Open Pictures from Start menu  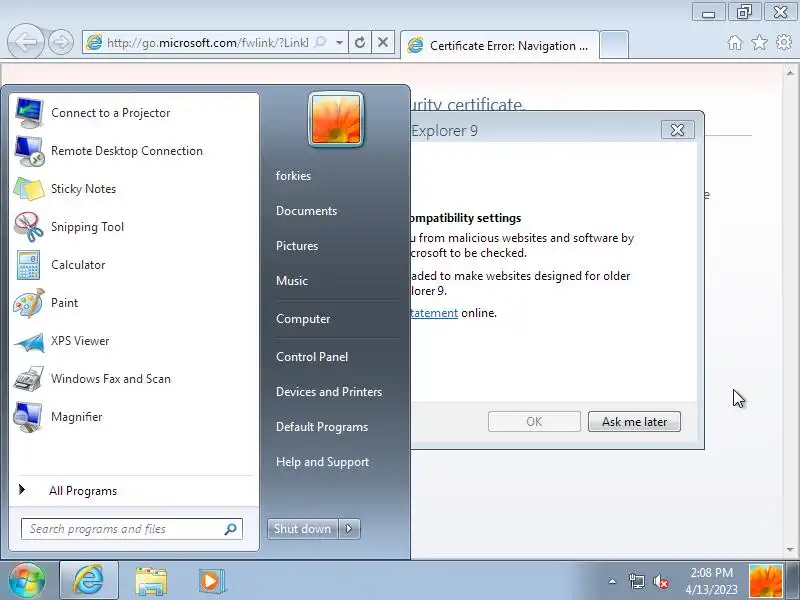point(297,246)
